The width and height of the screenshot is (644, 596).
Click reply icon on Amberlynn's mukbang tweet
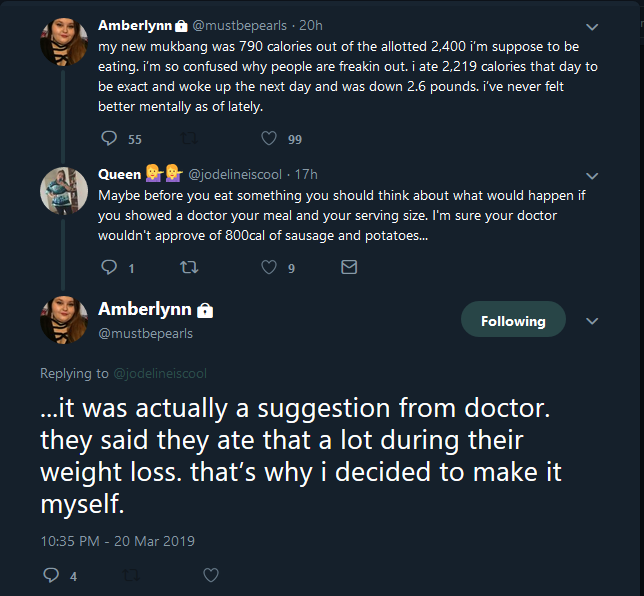tap(109, 138)
